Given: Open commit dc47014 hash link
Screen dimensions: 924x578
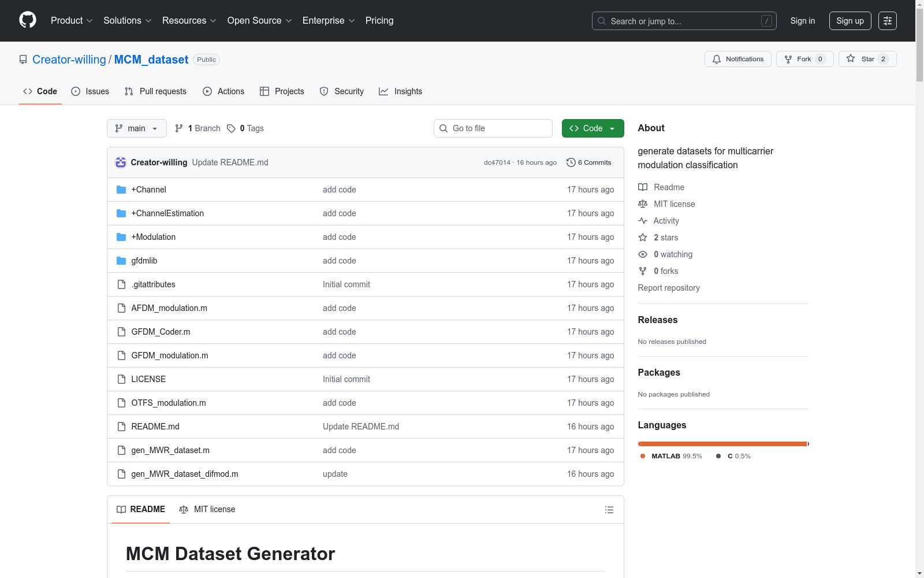Looking at the screenshot, I should pos(497,162).
